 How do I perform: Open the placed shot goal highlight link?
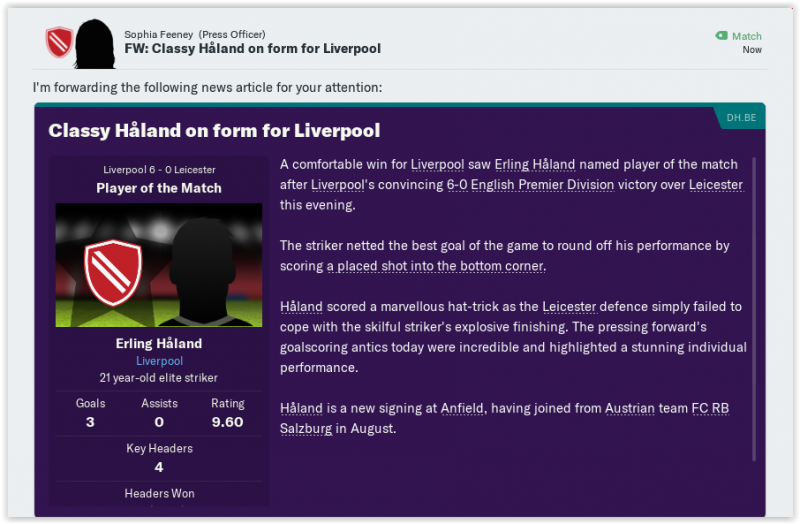(435, 266)
